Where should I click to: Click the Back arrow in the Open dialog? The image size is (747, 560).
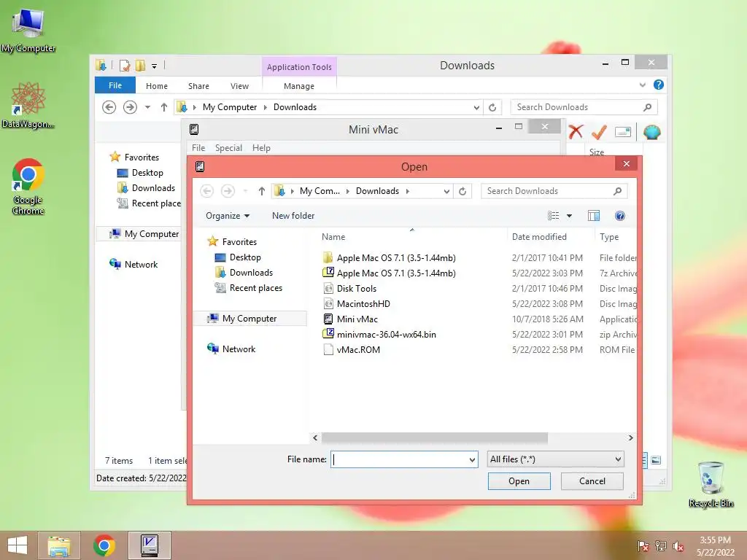pyautogui.click(x=206, y=191)
